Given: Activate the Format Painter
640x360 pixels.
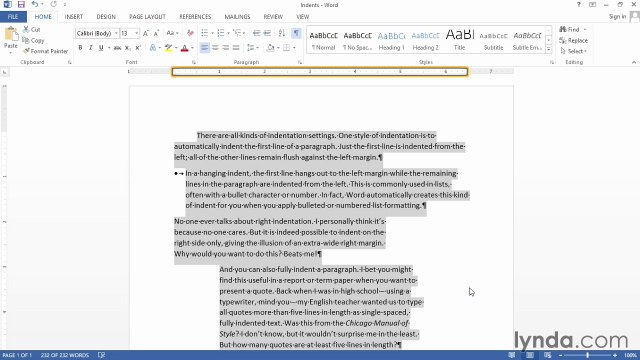Looking at the screenshot, I should tap(45, 51).
